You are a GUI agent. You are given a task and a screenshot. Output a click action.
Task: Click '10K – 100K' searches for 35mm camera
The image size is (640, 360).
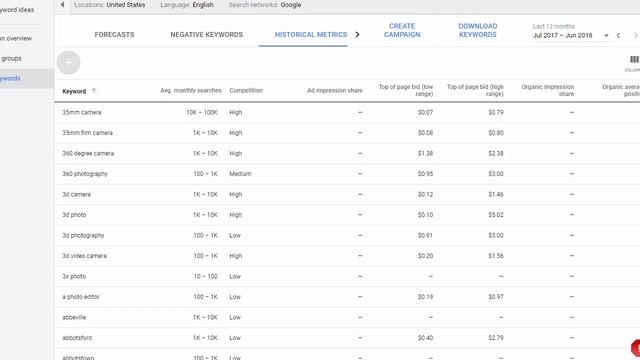coord(202,112)
